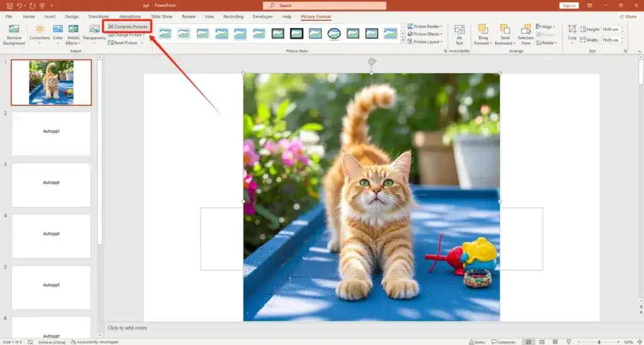Open the Color picture options
This screenshot has height=345, width=644.
pos(58,35)
